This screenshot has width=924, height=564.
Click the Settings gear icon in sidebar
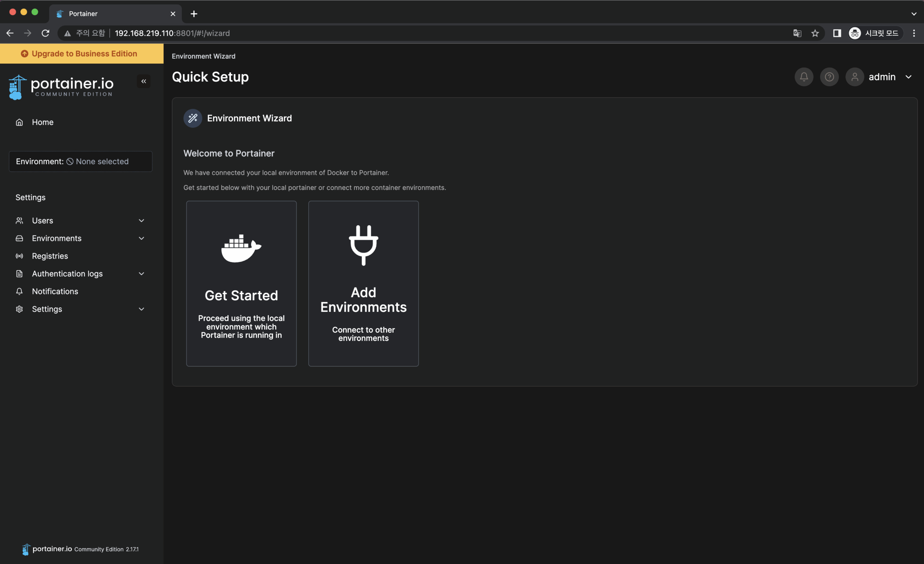point(19,309)
